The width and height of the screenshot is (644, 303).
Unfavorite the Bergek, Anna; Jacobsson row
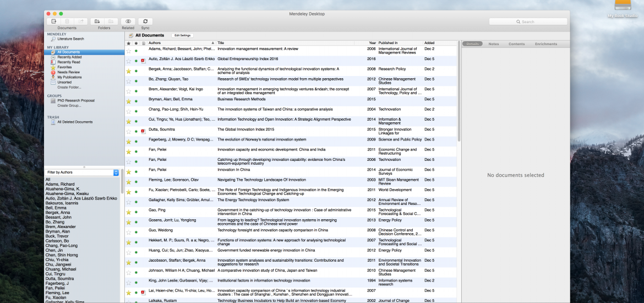(x=129, y=71)
